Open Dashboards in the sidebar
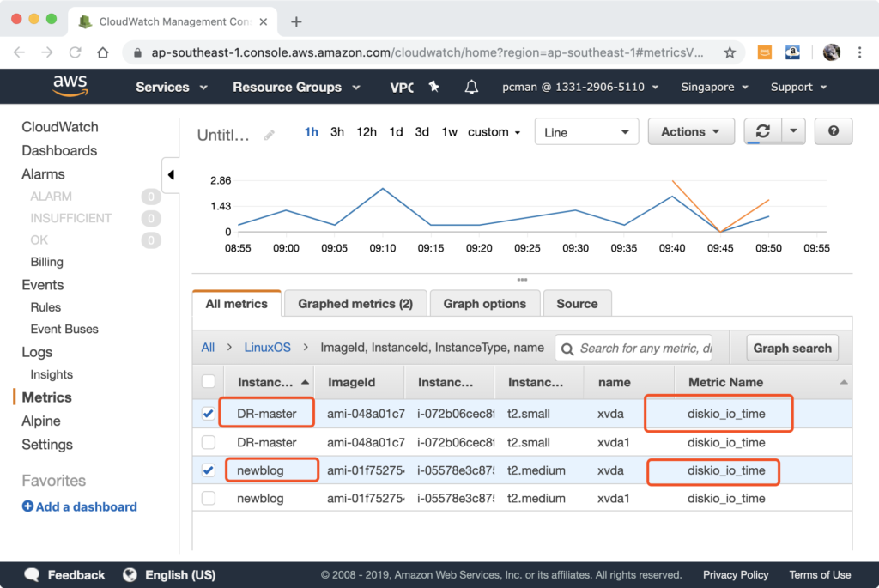The width and height of the screenshot is (879, 588). [59, 150]
